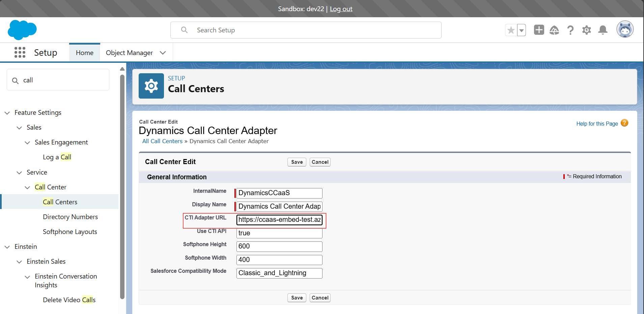This screenshot has height=314, width=644.
Task: Collapse the Einstein section
Action: click(7, 247)
